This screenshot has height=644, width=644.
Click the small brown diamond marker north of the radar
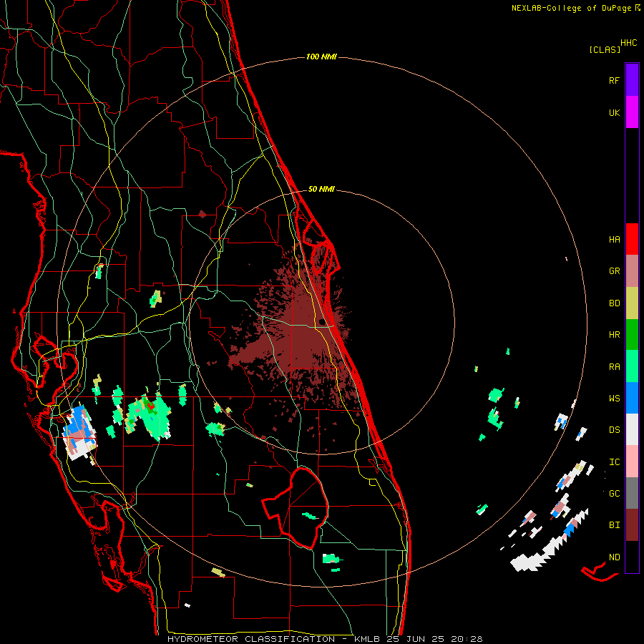(x=202, y=214)
